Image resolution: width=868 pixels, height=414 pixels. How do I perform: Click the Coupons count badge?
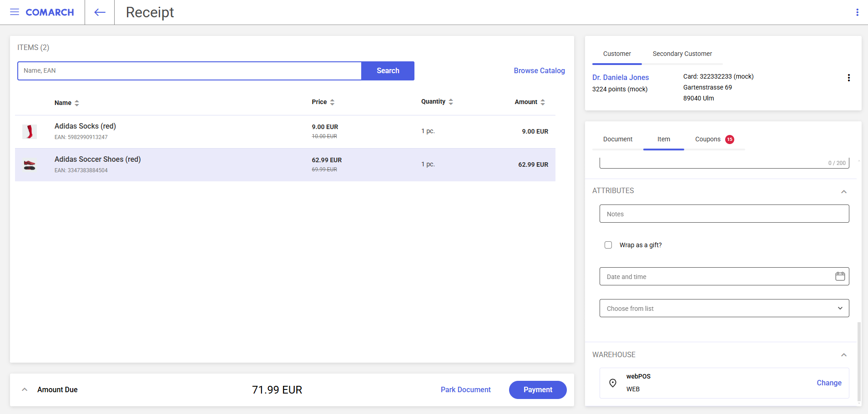pyautogui.click(x=730, y=140)
